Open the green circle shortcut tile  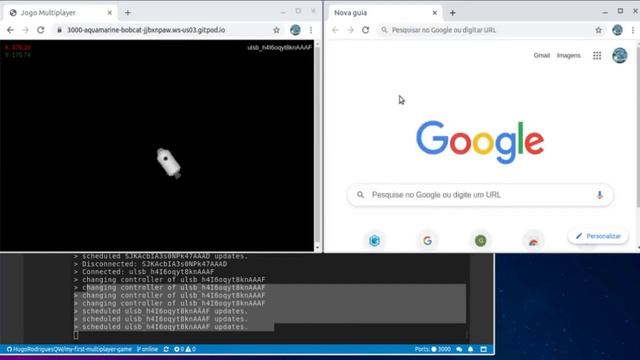[x=480, y=240]
